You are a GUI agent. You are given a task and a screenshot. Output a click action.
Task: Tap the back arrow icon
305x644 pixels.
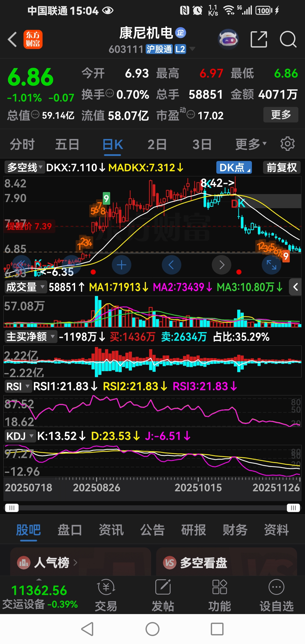[12, 39]
